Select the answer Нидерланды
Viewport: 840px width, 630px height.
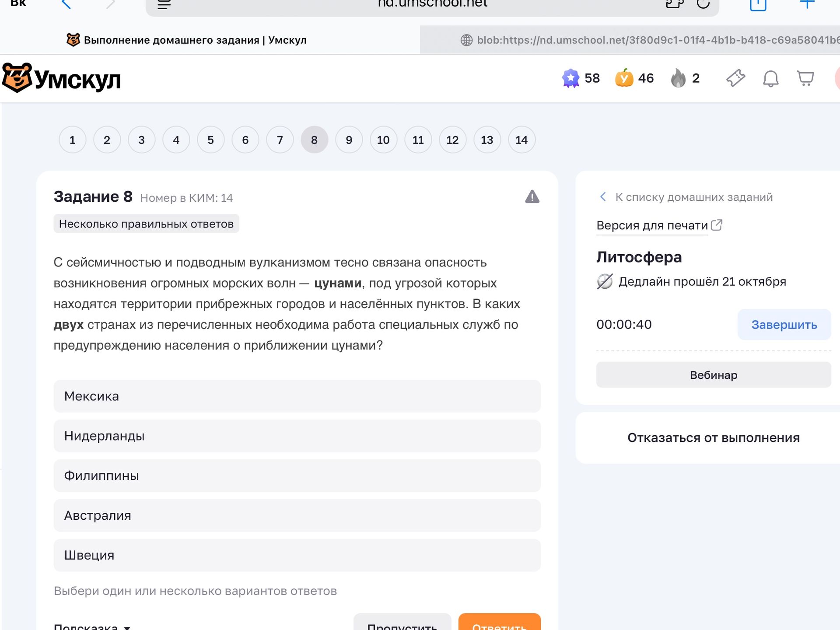click(297, 436)
